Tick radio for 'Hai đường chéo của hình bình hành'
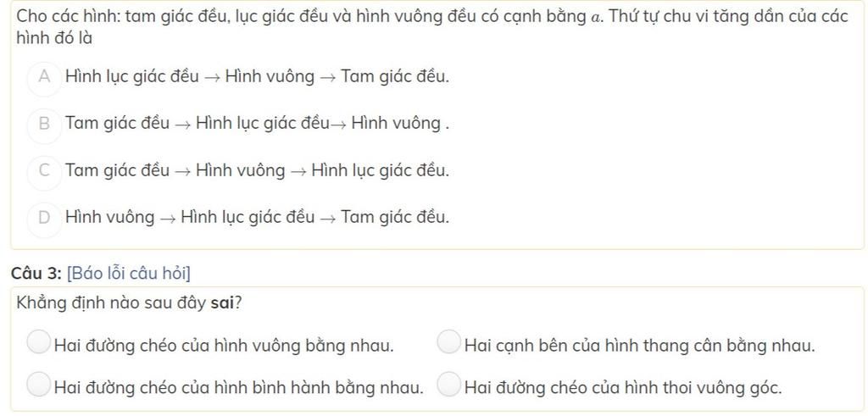The width and height of the screenshot is (868, 416). click(x=39, y=385)
